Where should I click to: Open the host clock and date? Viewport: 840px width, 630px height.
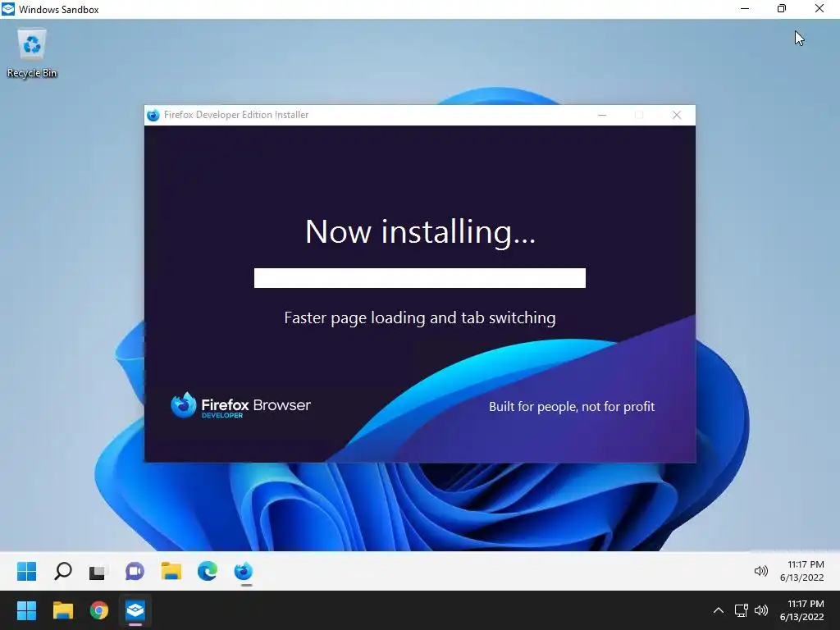pos(802,610)
